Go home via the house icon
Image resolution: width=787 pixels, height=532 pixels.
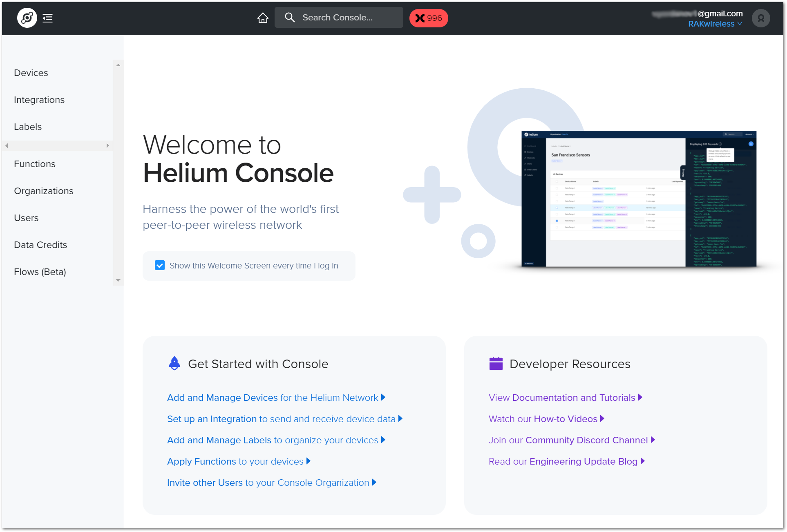[263, 18]
